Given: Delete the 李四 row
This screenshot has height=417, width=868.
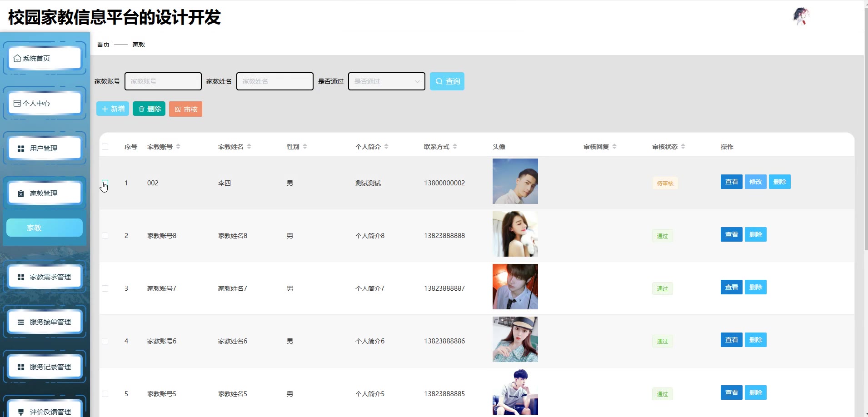Looking at the screenshot, I should coord(780,182).
